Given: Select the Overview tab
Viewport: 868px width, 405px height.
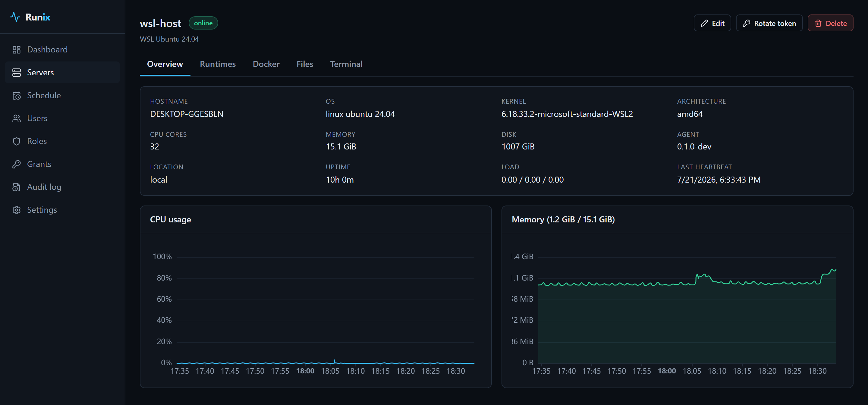Looking at the screenshot, I should [165, 64].
